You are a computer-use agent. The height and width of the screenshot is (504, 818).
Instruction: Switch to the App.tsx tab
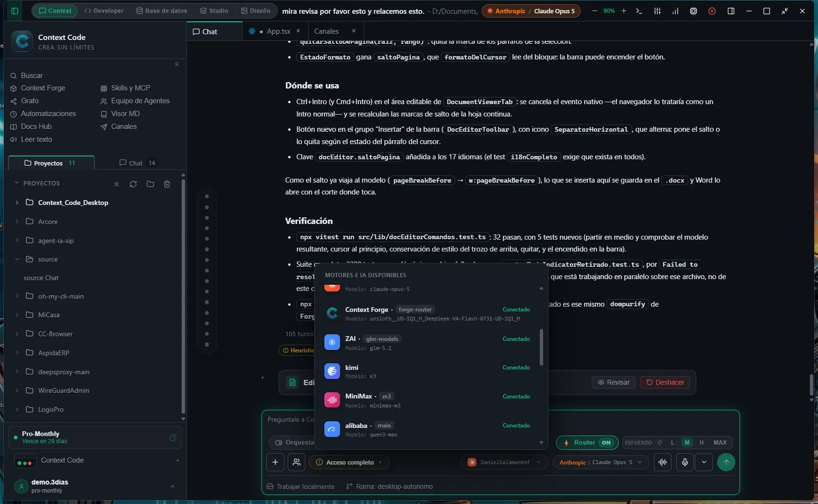tap(275, 31)
